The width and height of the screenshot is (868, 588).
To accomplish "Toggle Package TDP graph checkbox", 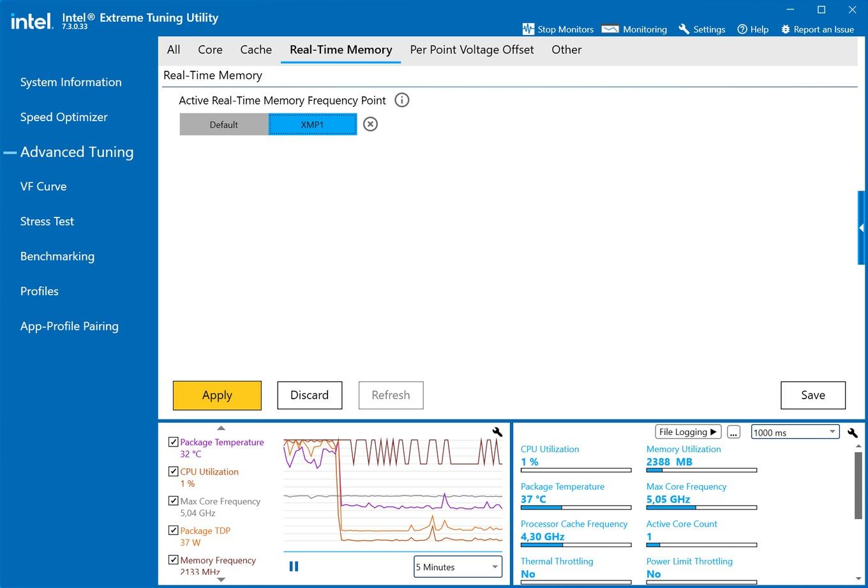I will (x=173, y=530).
